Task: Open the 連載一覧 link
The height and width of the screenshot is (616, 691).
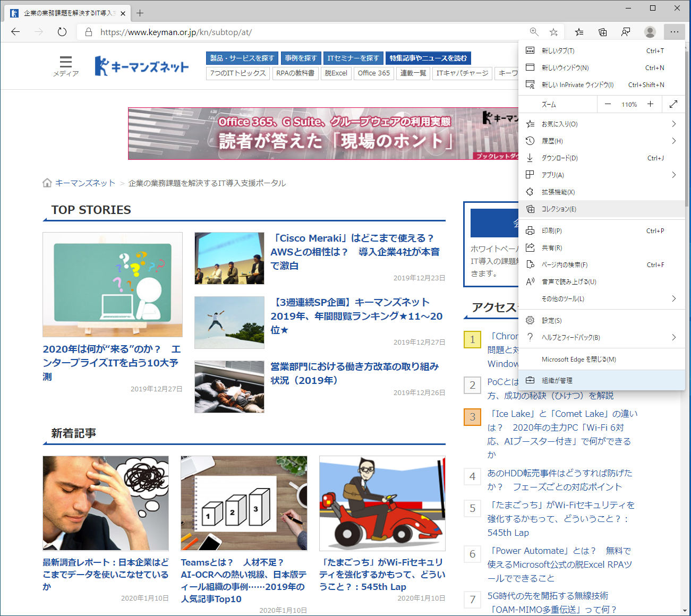Action: click(x=413, y=73)
